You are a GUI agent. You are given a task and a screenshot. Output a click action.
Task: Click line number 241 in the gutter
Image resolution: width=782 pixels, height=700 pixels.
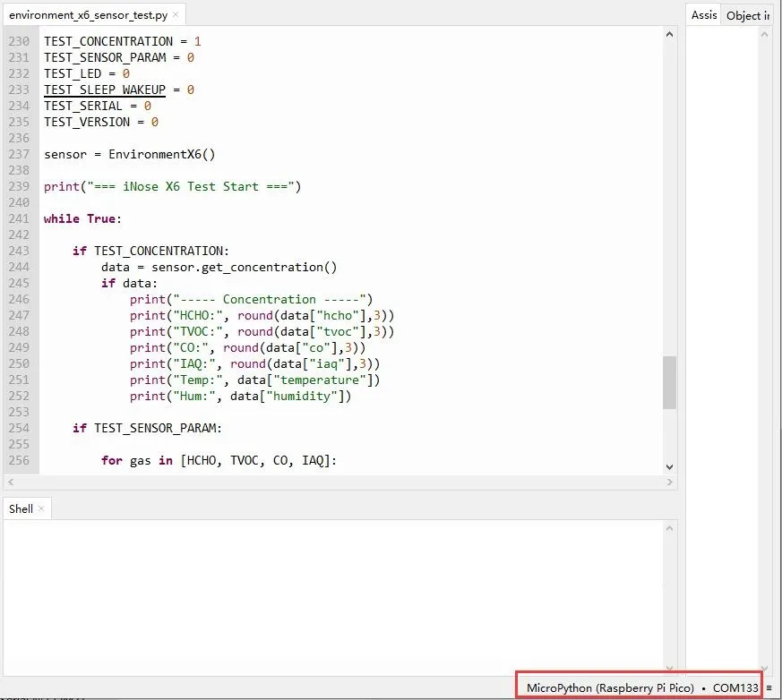pos(19,218)
